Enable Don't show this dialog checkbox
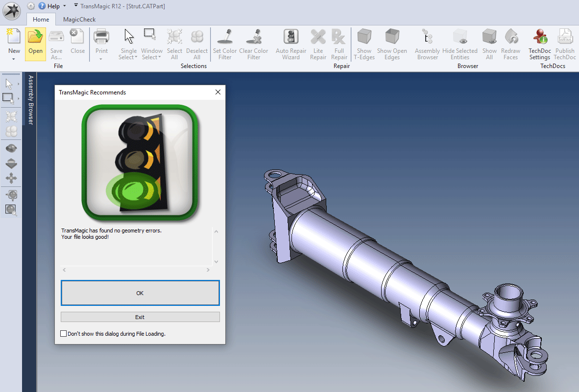The width and height of the screenshot is (579, 392). coord(63,334)
